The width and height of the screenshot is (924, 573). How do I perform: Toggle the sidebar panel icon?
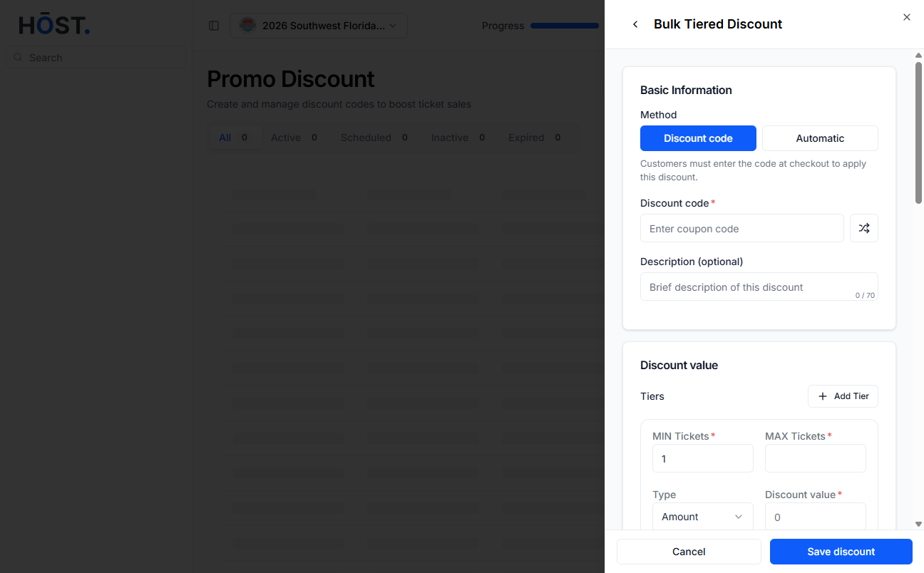pos(214,26)
